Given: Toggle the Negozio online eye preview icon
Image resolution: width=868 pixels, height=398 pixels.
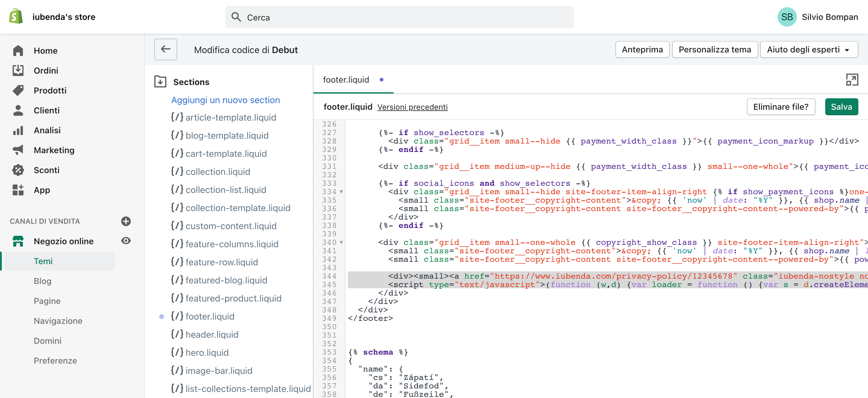Looking at the screenshot, I should (126, 241).
